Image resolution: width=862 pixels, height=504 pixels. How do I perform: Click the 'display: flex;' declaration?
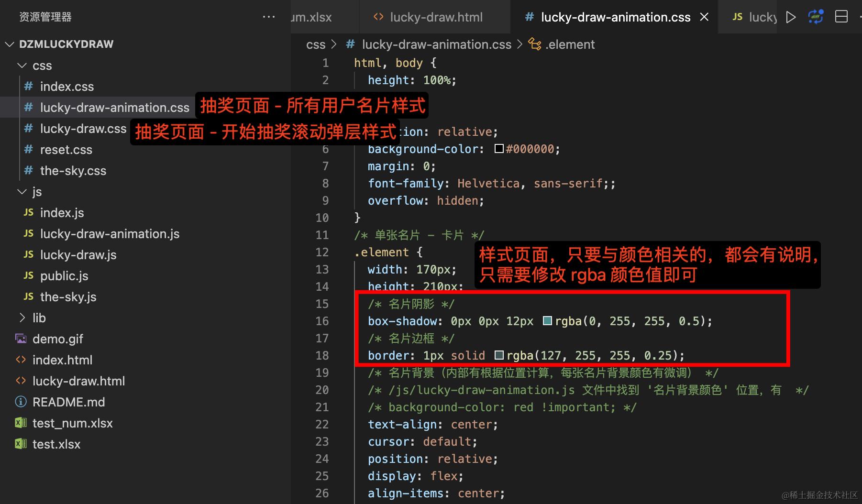pyautogui.click(x=416, y=476)
